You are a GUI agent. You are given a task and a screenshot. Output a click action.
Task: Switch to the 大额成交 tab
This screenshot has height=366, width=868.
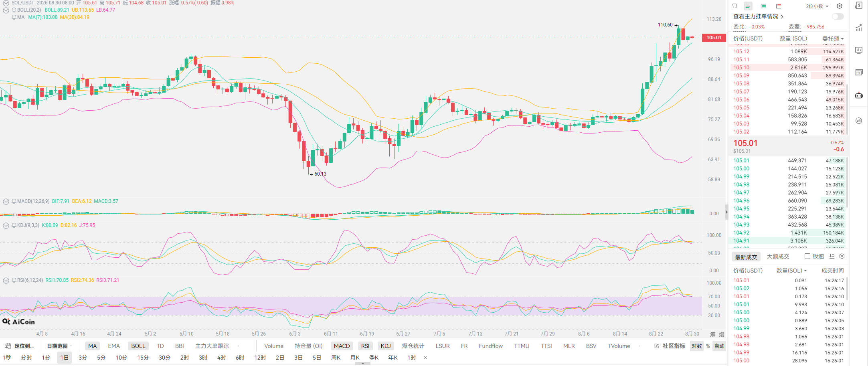(x=778, y=257)
